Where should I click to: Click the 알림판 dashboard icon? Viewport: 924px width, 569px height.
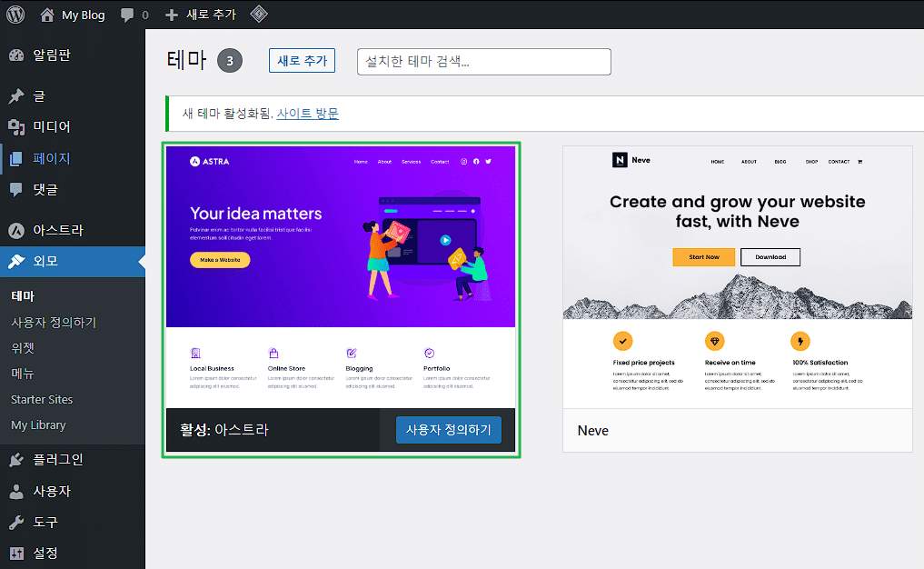[16, 55]
